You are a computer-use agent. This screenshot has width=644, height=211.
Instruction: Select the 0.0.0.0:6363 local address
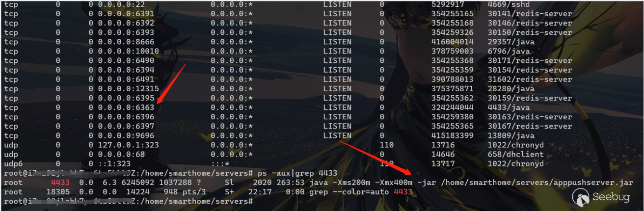(126, 107)
